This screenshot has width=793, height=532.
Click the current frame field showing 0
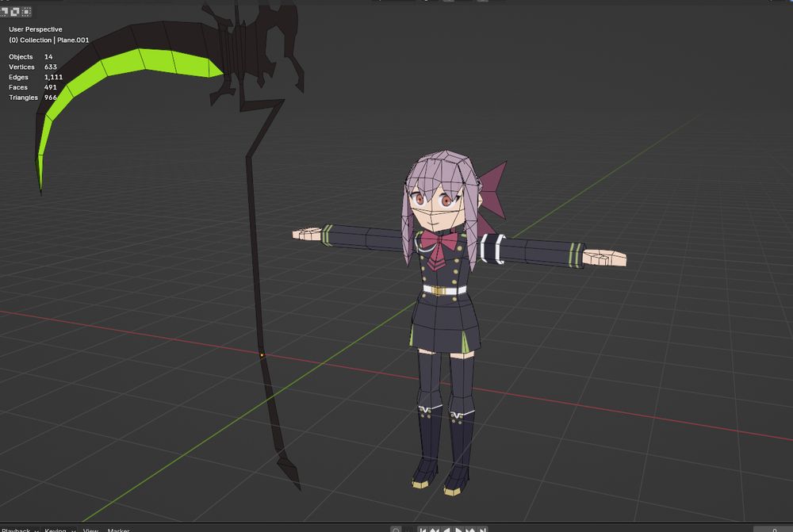[773, 530]
